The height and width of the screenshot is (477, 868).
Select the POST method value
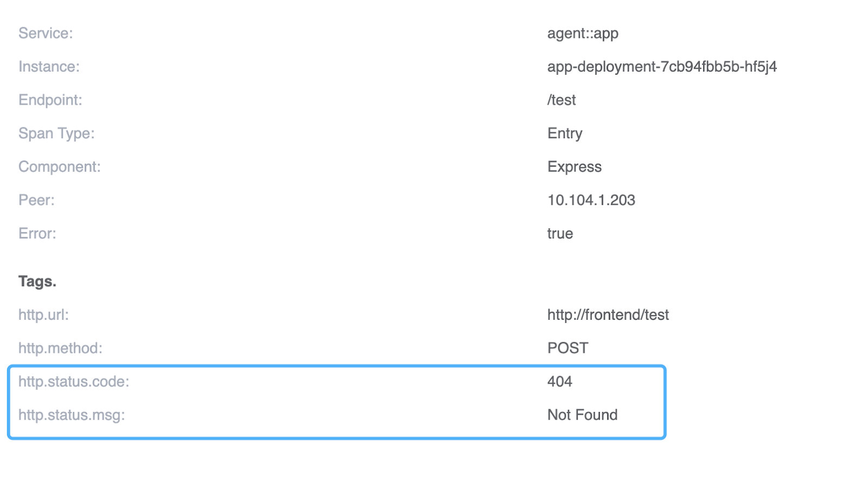(x=567, y=348)
